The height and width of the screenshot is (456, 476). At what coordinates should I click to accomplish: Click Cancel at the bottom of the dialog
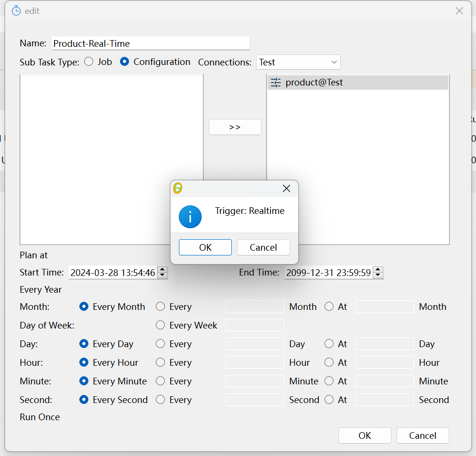click(x=422, y=435)
